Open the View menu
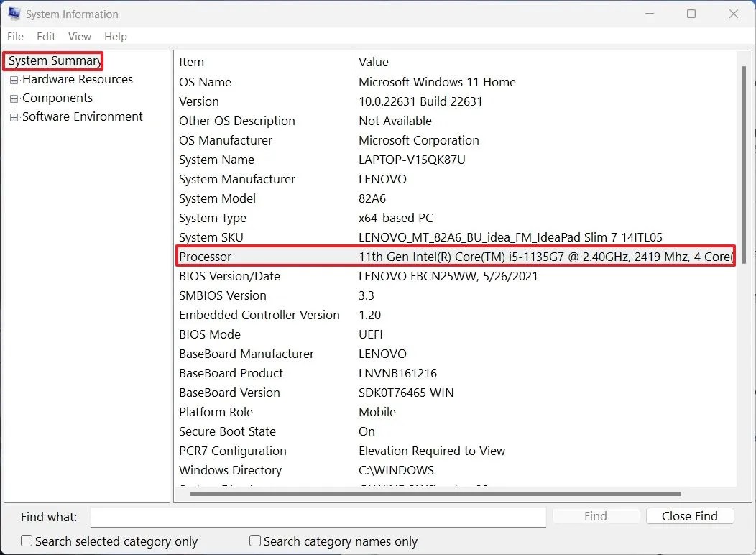 pos(79,36)
